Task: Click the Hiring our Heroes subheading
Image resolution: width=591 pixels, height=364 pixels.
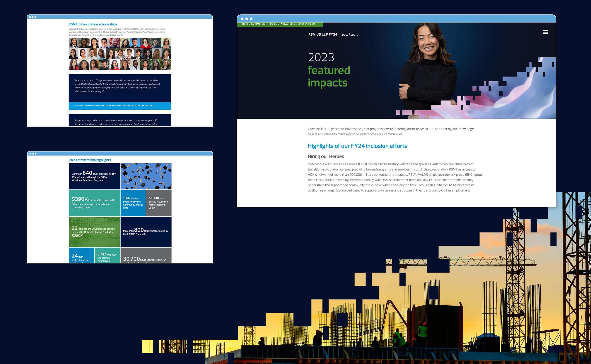Action: click(x=326, y=156)
